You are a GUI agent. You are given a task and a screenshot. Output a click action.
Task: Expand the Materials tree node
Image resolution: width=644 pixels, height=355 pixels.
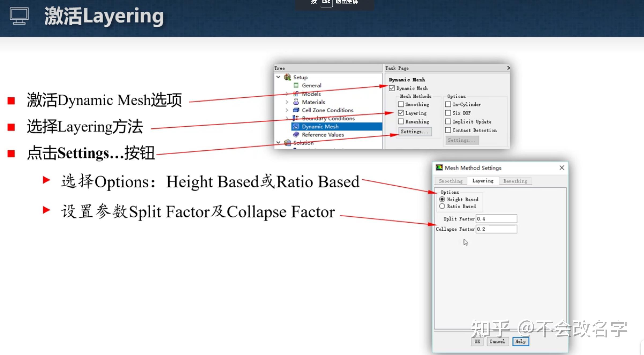pyautogui.click(x=287, y=102)
